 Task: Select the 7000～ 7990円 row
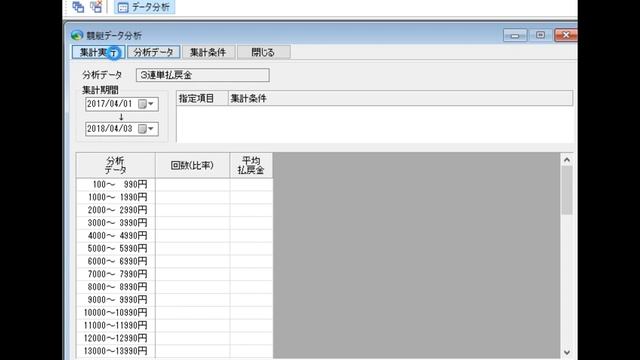[174, 274]
